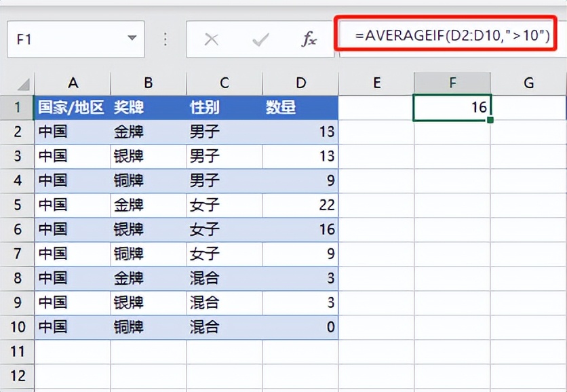Click 金牌 in row 8
The height and width of the screenshot is (392, 567).
click(x=129, y=278)
